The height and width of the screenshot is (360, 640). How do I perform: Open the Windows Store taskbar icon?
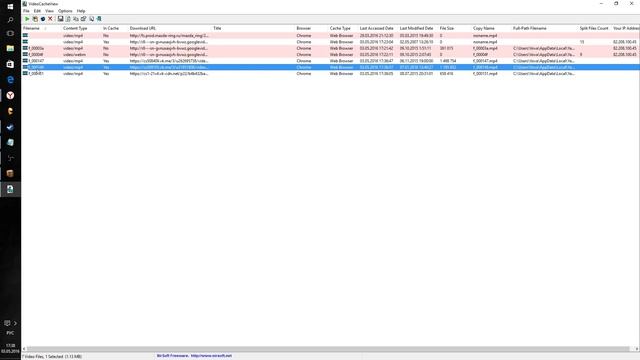point(10,64)
